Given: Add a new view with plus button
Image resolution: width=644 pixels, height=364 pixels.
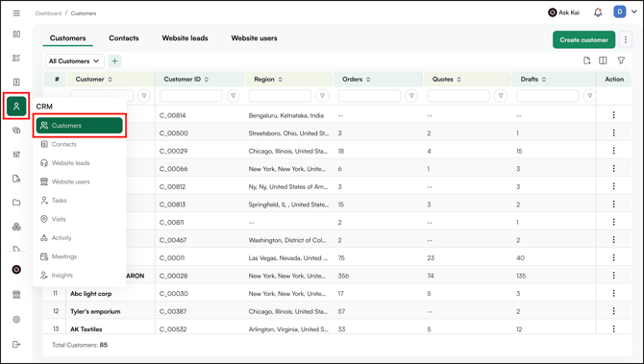Looking at the screenshot, I should coord(115,61).
